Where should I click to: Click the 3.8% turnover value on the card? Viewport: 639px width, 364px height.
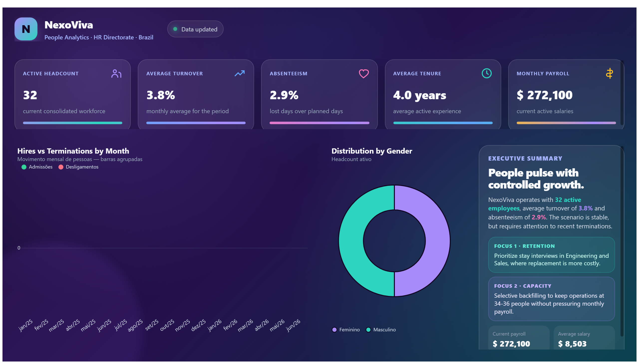pyautogui.click(x=160, y=95)
